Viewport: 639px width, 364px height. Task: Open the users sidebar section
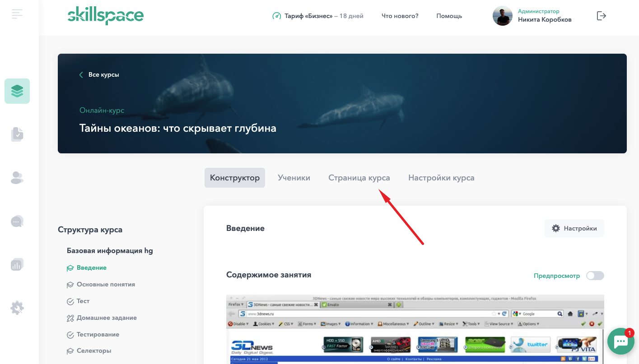pos(17,178)
